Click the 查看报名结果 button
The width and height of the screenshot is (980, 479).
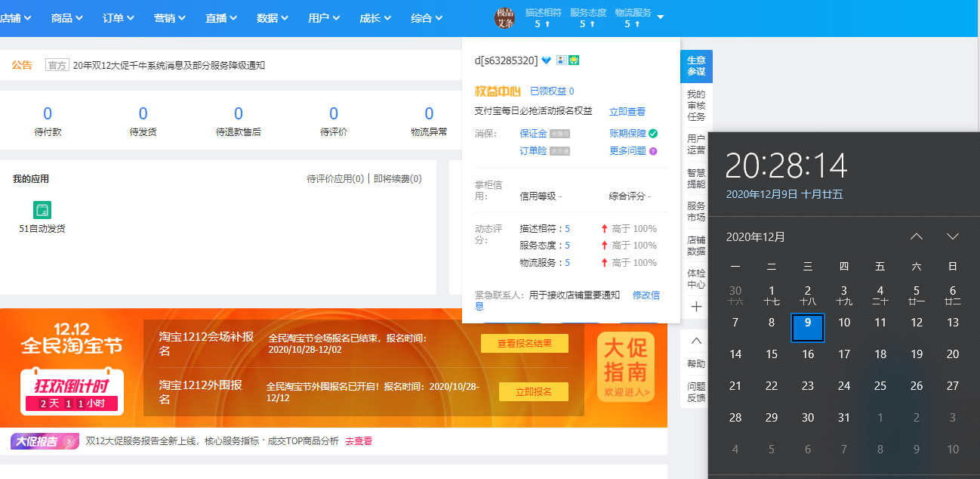[525, 344]
